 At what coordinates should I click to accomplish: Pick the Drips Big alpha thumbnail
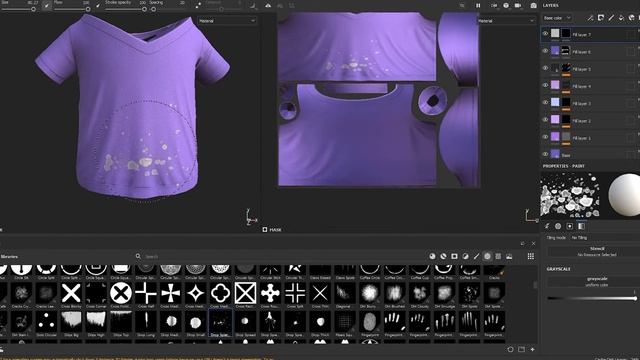pyautogui.click(x=71, y=322)
